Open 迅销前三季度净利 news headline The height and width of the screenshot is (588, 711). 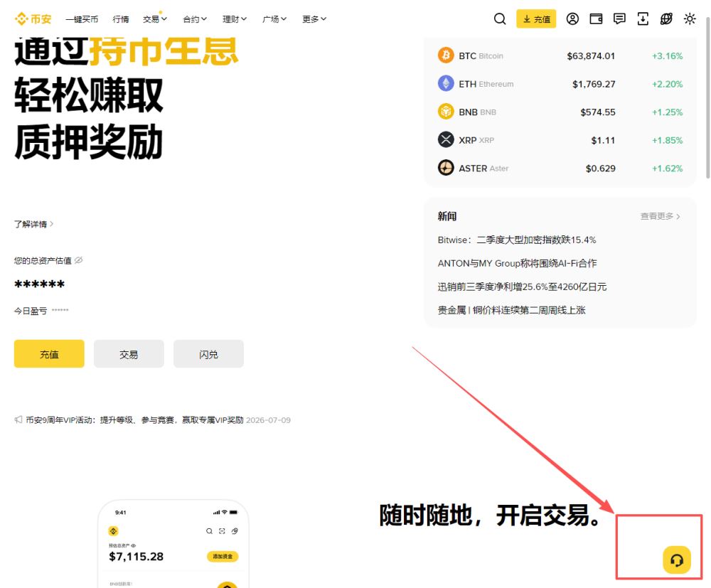pyautogui.click(x=522, y=287)
